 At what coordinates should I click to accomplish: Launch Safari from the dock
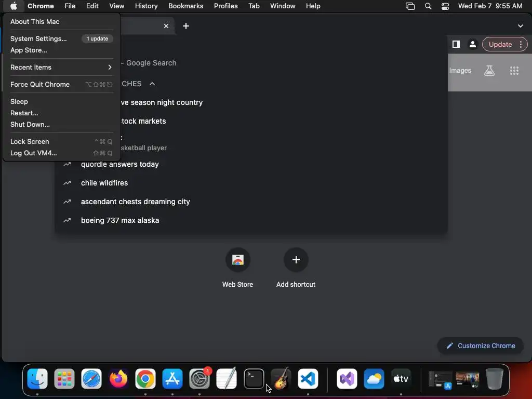(91, 379)
